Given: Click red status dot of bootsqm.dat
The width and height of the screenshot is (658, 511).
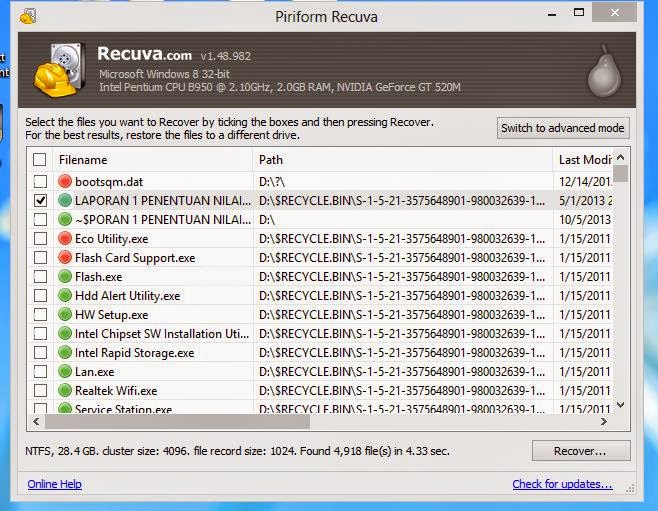Looking at the screenshot, I should pyautogui.click(x=65, y=181).
